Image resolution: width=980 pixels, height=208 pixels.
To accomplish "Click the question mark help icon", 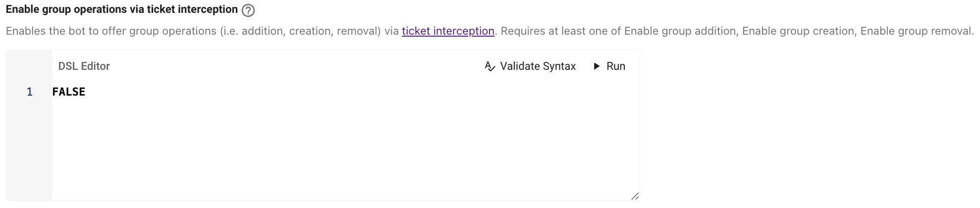I will 248,10.
